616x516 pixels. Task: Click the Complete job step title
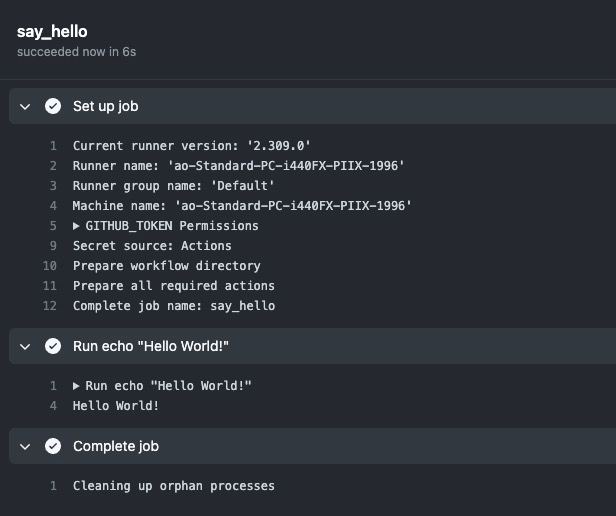tap(116, 446)
